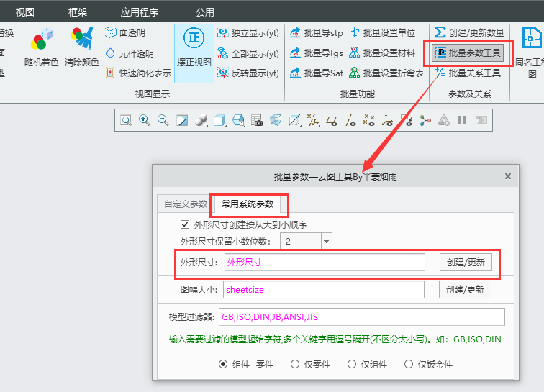Click the Zoom In magnifier icon
Image resolution: width=544 pixels, height=392 pixels.
[x=145, y=120]
